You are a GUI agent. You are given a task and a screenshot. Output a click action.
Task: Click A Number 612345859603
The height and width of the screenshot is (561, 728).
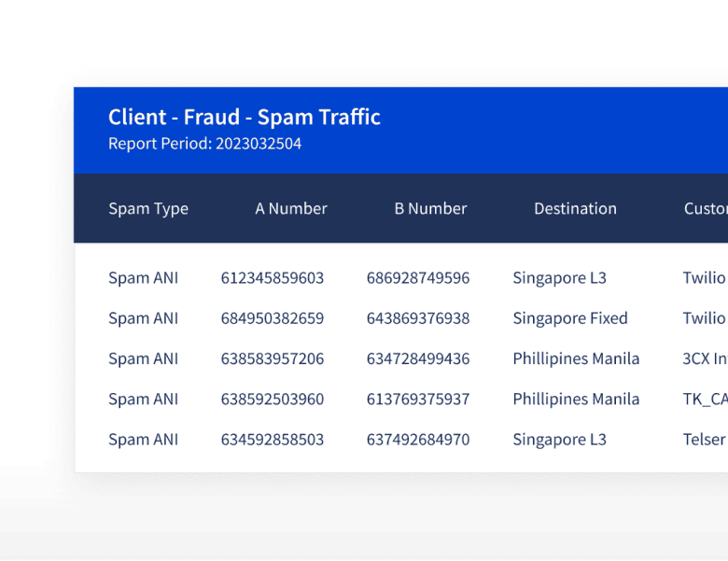pyautogui.click(x=273, y=278)
